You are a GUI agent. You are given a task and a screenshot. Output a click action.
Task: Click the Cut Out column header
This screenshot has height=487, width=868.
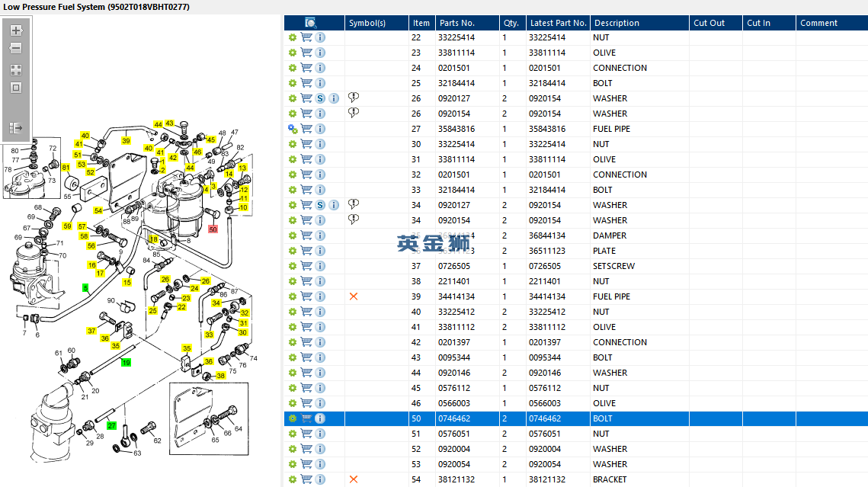(x=709, y=23)
